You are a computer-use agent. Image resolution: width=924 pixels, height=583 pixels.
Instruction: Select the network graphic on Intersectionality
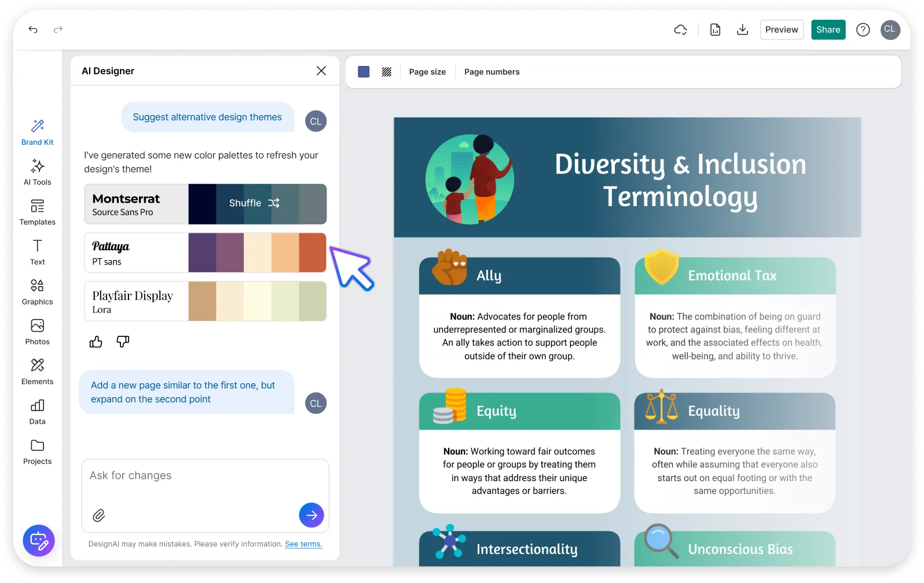(x=450, y=541)
